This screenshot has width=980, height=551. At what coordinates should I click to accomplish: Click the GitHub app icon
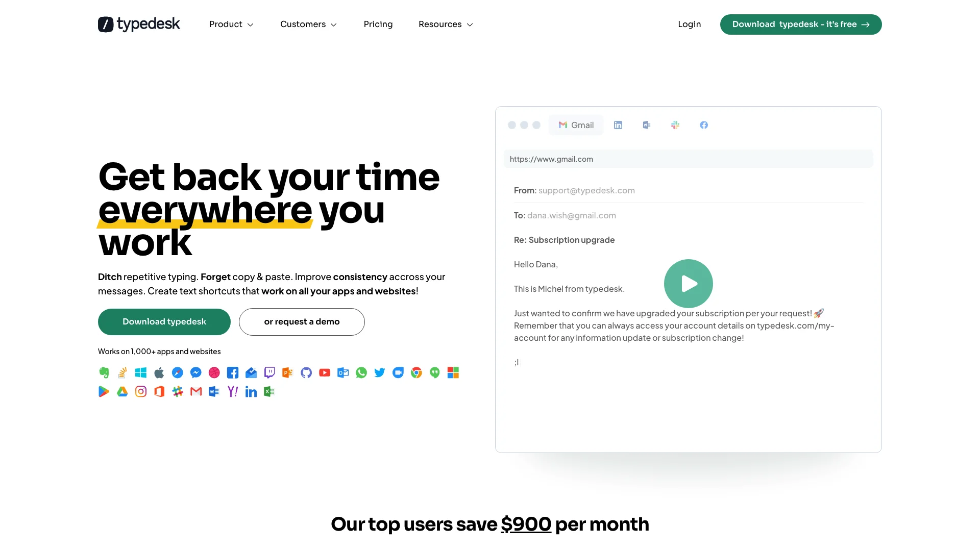tap(306, 373)
